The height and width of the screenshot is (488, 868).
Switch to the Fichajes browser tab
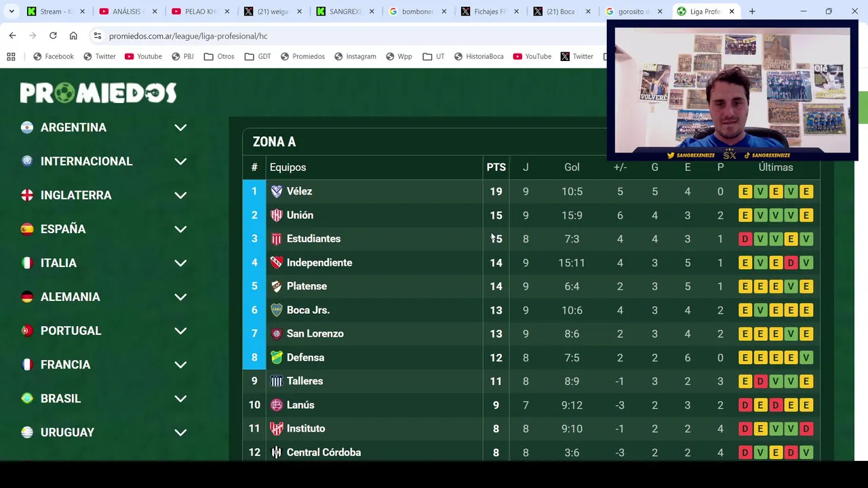click(490, 12)
